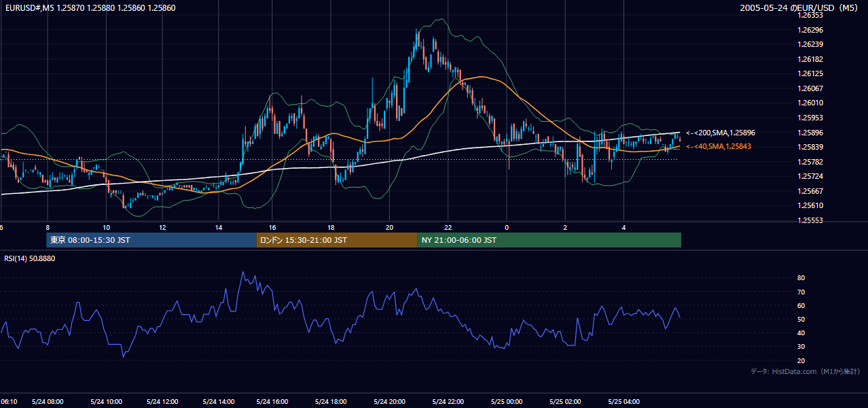
Task: Select the 200 SMA label 1.25896
Action: tap(721, 133)
